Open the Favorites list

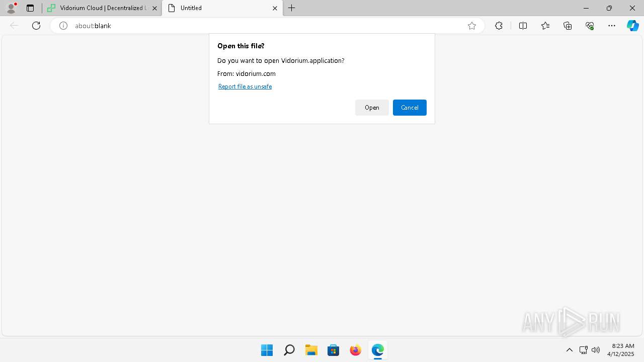(x=545, y=26)
